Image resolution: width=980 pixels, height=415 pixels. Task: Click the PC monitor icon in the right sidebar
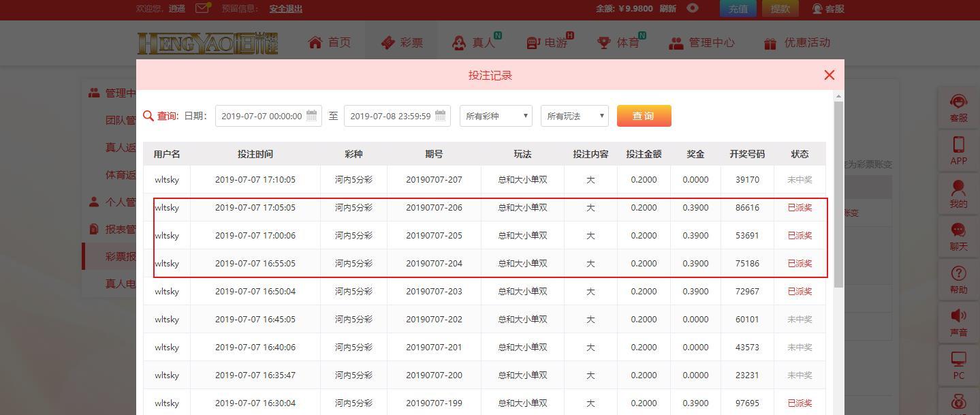point(958,359)
